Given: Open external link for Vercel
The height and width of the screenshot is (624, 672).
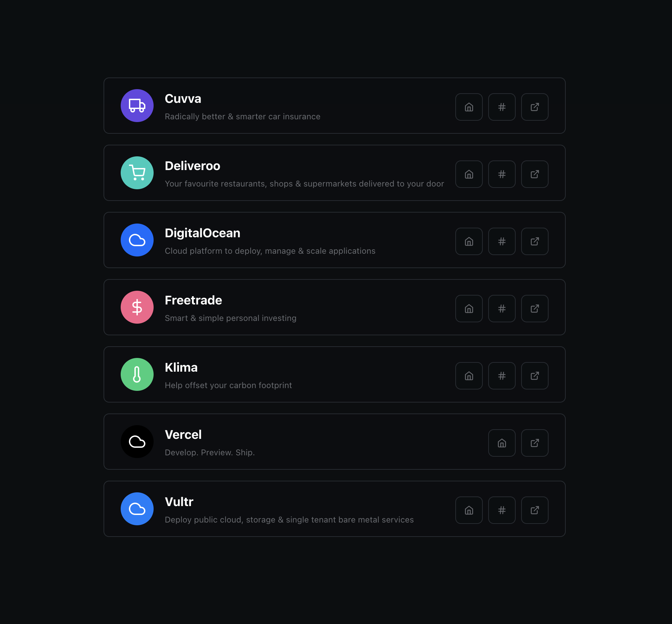Looking at the screenshot, I should 534,443.
